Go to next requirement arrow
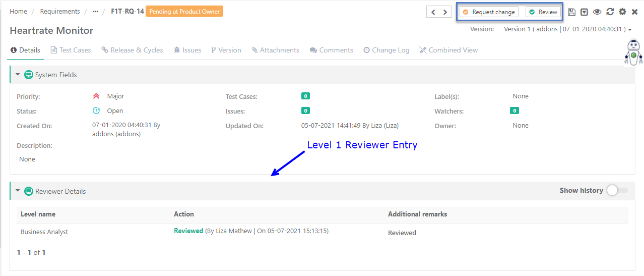Screen dimensions: 644x276 point(445,12)
